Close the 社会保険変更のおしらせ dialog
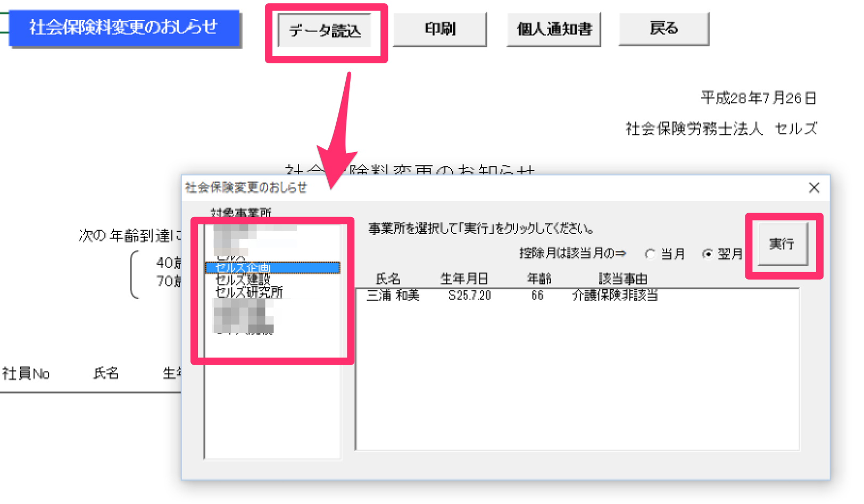Image resolution: width=864 pixels, height=504 pixels. coord(814,188)
